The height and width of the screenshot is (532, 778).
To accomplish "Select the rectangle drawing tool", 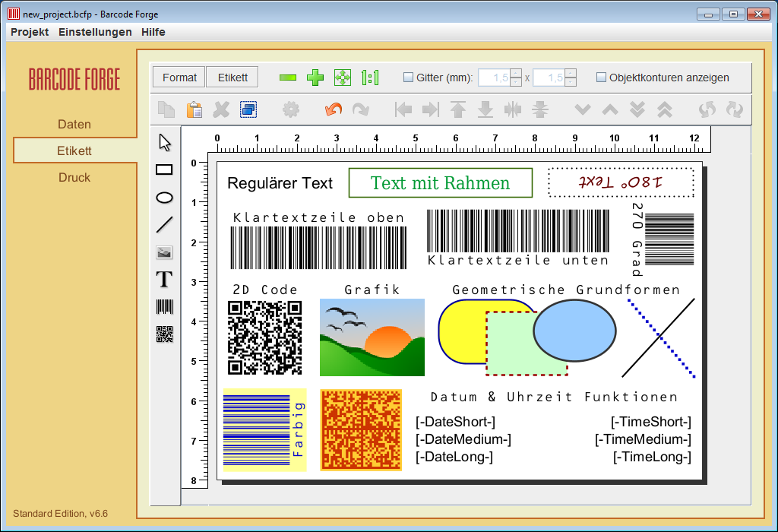I will pyautogui.click(x=165, y=169).
